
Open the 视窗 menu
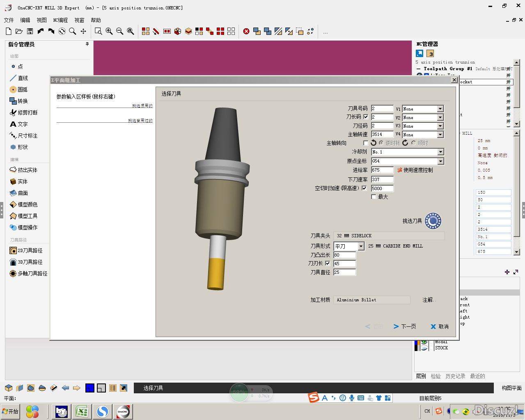(x=79, y=20)
